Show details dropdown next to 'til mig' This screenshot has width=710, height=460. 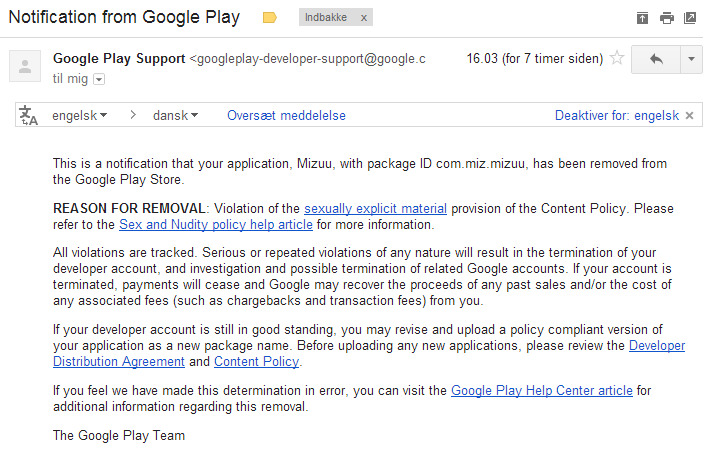(x=99, y=79)
